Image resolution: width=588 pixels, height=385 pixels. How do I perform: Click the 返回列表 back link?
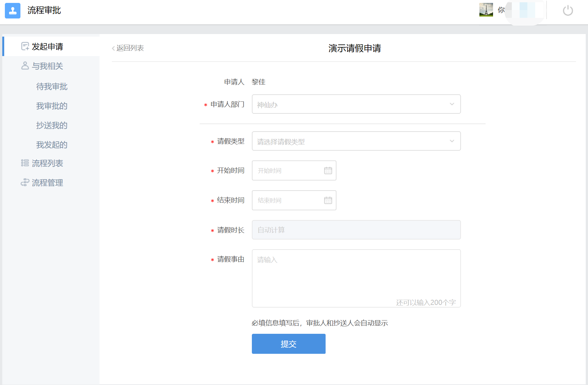click(x=128, y=48)
